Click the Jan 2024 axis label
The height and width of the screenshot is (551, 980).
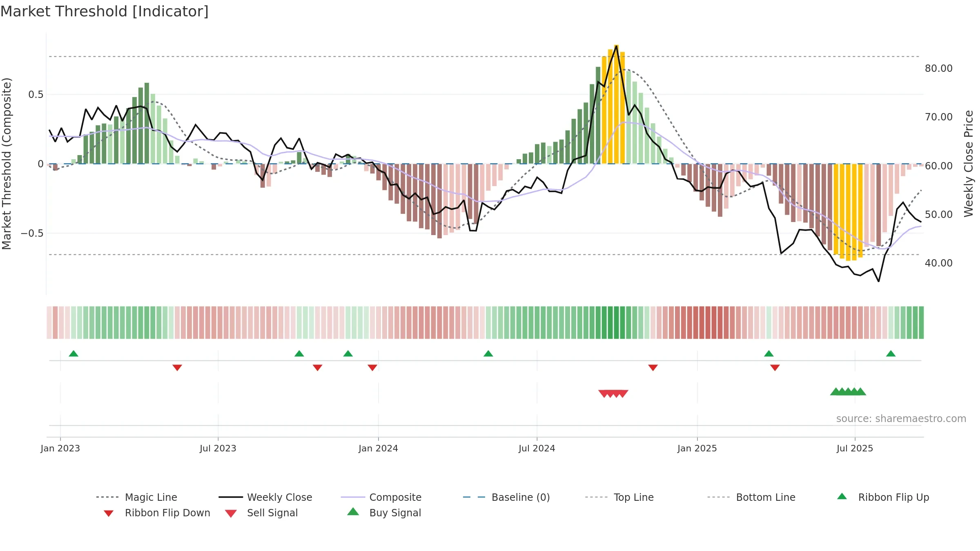379,448
